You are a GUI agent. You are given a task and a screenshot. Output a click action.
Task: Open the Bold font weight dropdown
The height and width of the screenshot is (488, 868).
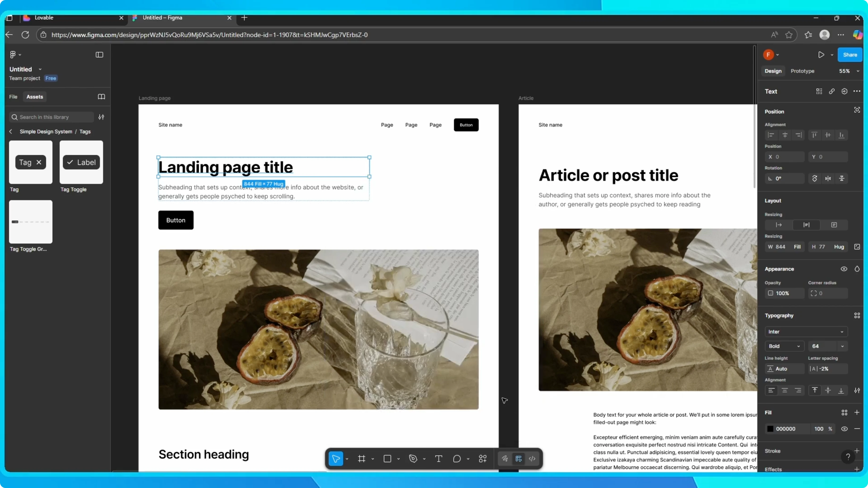click(x=785, y=346)
